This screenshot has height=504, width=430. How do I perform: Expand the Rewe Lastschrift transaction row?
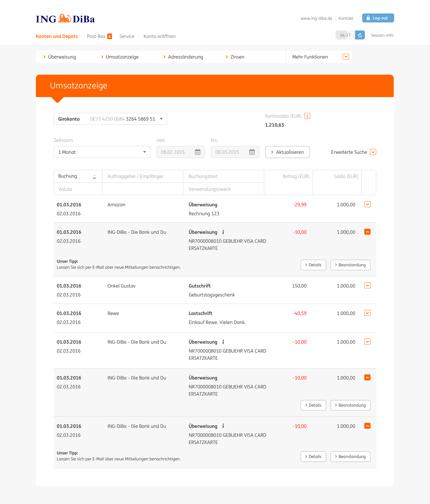point(367,313)
